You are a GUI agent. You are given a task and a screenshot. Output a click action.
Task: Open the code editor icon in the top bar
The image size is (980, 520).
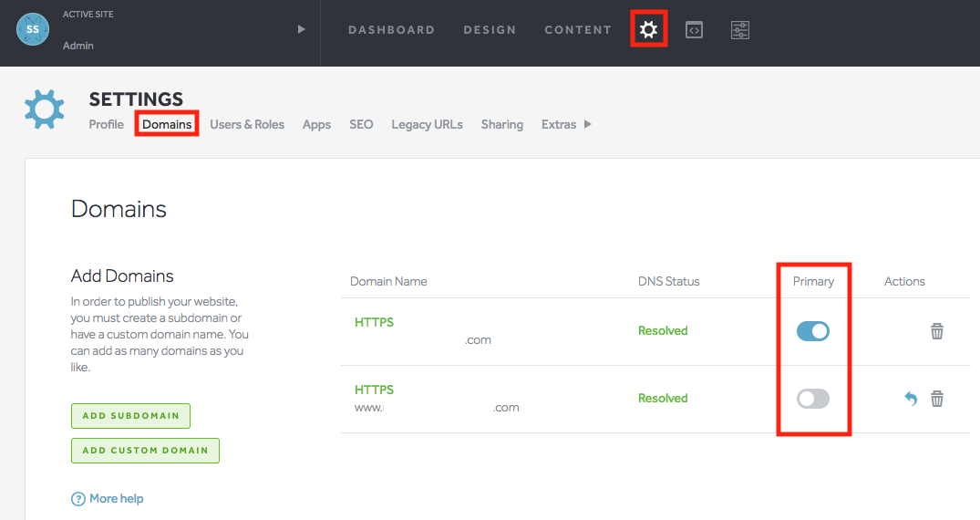coord(695,29)
